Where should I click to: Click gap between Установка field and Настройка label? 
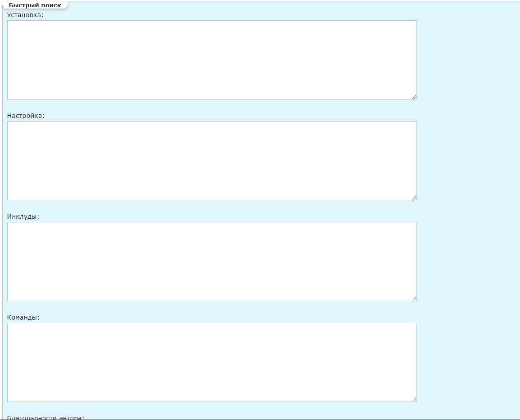[212, 106]
